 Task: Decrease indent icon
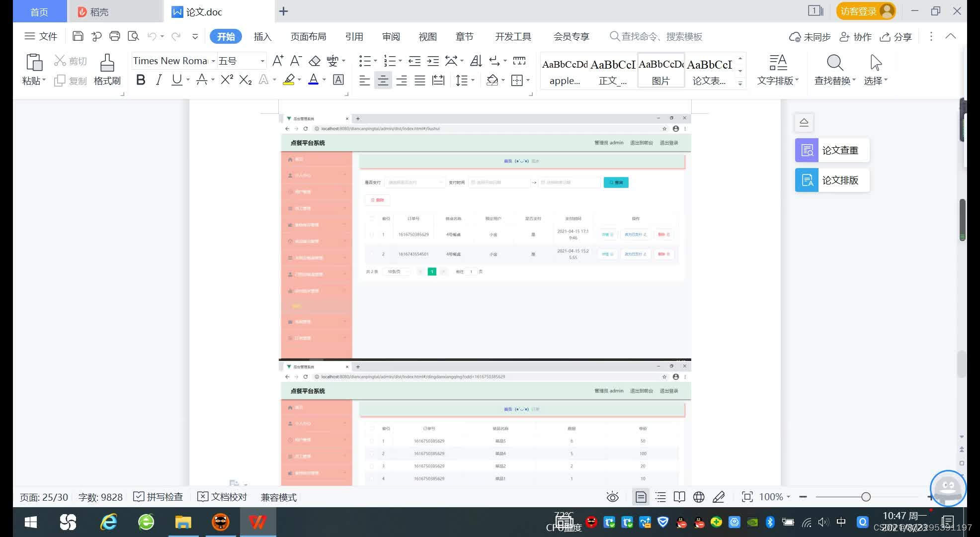pos(414,61)
